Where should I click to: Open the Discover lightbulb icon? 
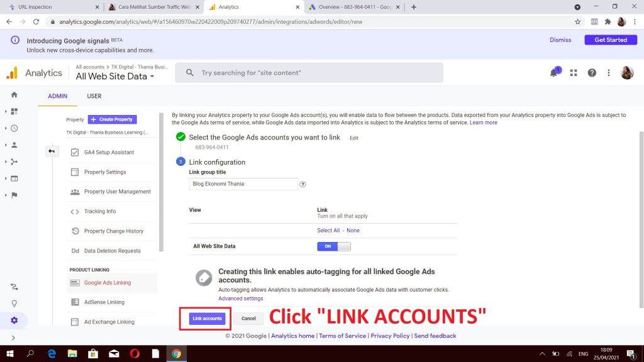pyautogui.click(x=14, y=304)
